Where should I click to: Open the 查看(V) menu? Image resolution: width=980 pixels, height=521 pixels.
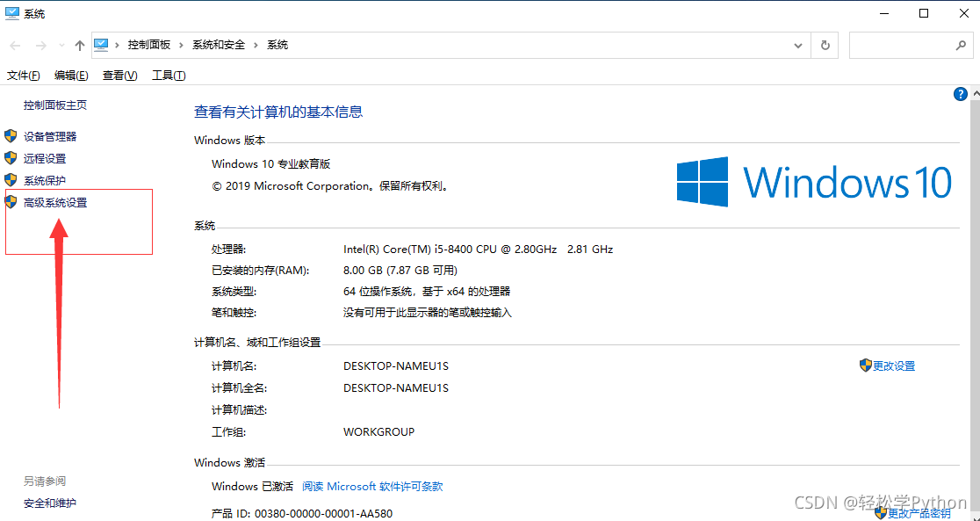point(119,76)
